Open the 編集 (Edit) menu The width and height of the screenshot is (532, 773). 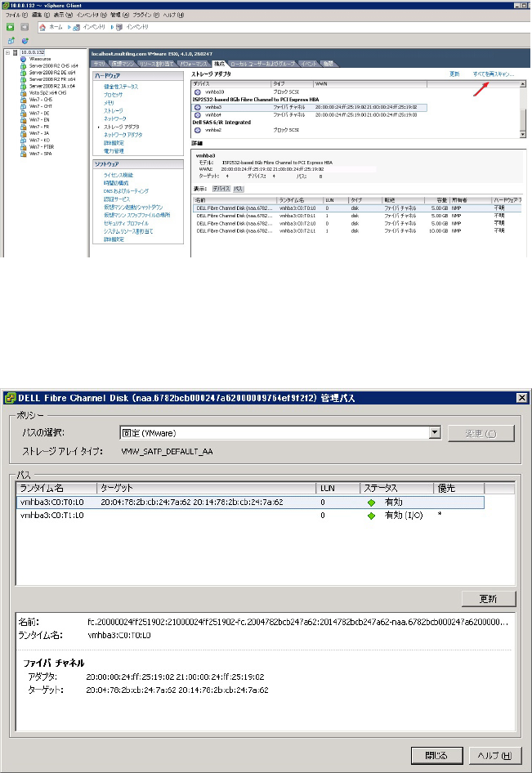(x=41, y=16)
